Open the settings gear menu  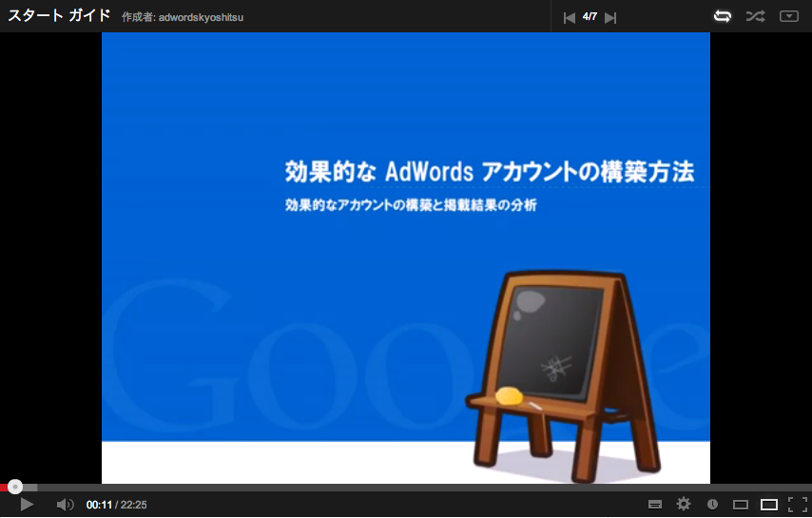point(684,504)
